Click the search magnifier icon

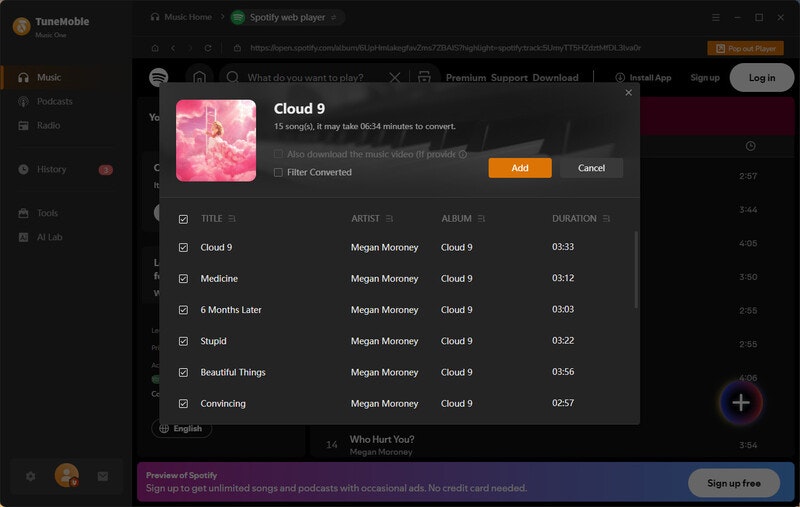[233, 78]
